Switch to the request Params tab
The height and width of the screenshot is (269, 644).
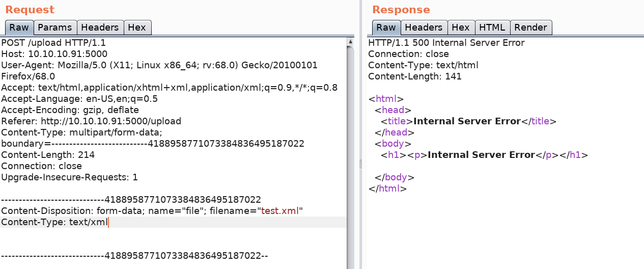pos(55,28)
